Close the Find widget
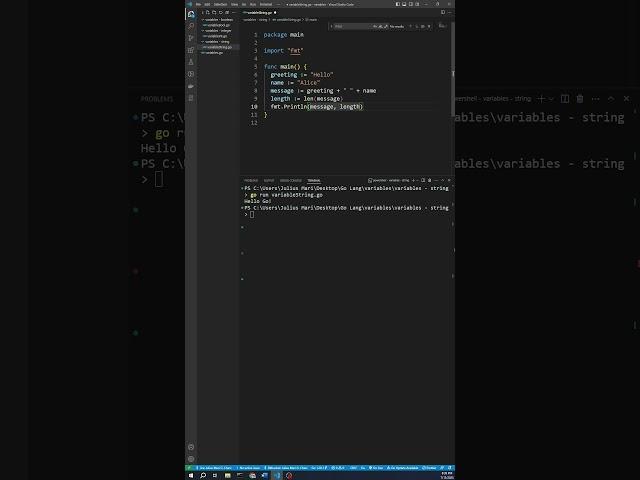This screenshot has height=480, width=640. coord(429,26)
